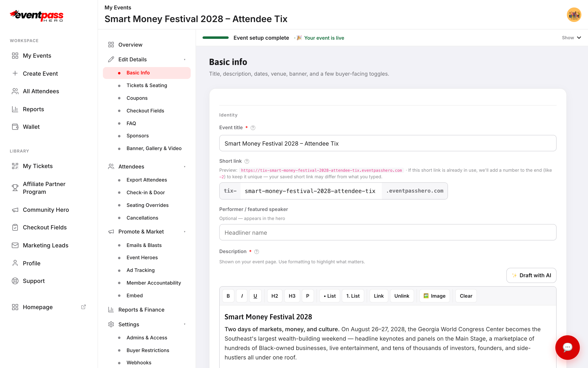Image resolution: width=588 pixels, height=368 pixels.
Task: Select Banner, Gallery & Video
Action: click(147, 148)
